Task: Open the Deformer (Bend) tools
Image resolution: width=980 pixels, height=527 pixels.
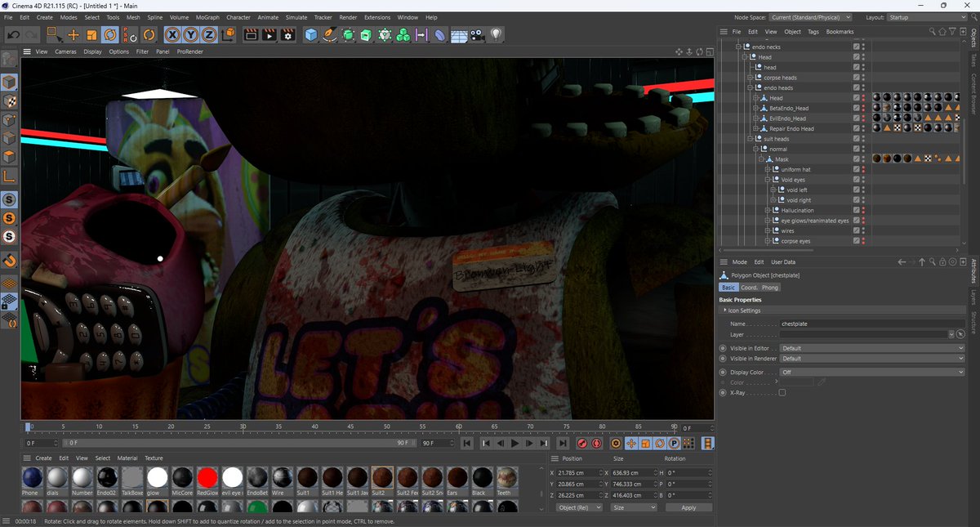Action: pyautogui.click(x=439, y=35)
